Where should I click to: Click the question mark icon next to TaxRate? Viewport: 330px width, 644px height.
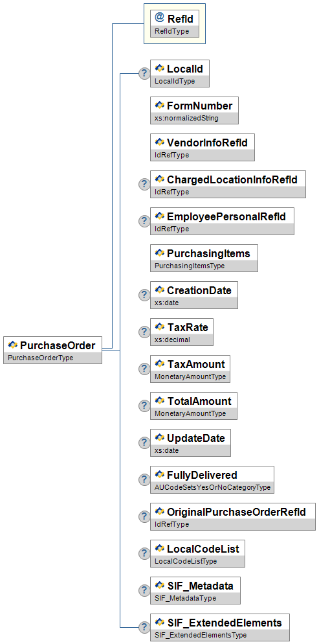coord(144,332)
